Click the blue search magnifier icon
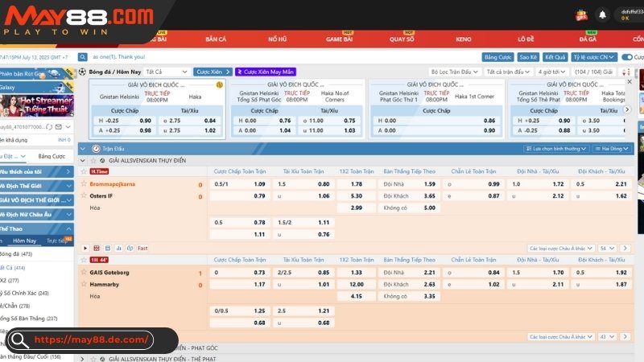The width and height of the screenshot is (644, 362). (83, 57)
